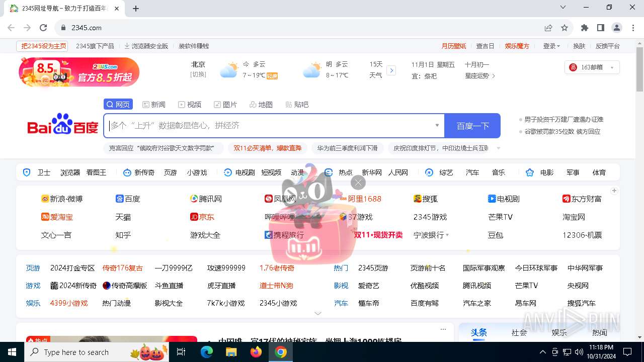644x362 pixels.
Task: Open the 12306·机票 link
Action: pos(582,235)
